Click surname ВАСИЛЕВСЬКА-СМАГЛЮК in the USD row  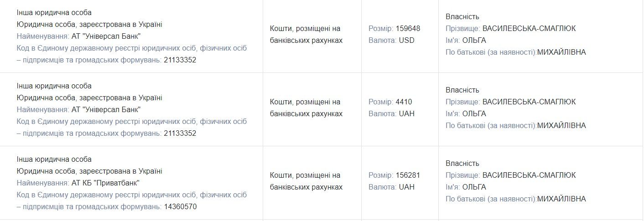[x=529, y=28]
